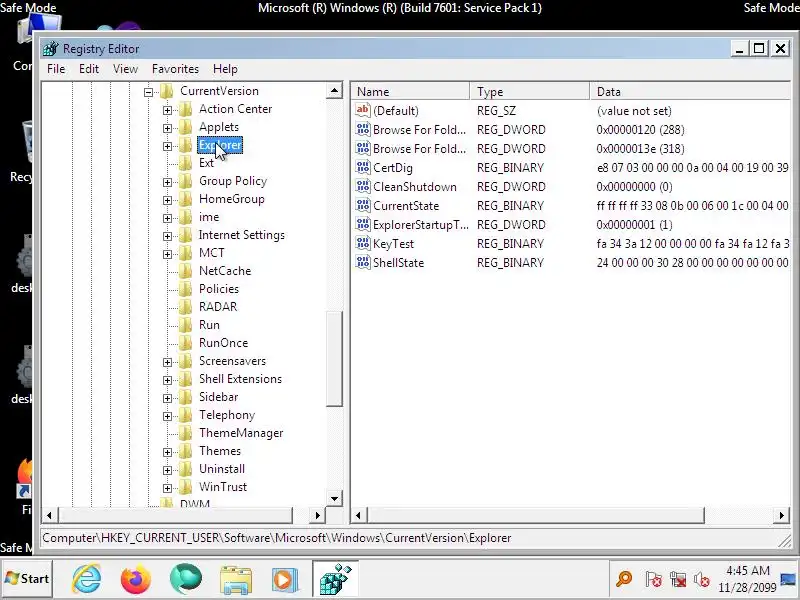
Task: Select the CleanShutdown value name
Action: (x=415, y=187)
